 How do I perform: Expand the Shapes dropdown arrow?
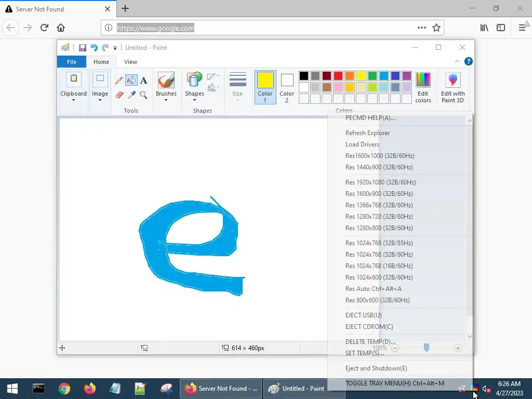coord(194,100)
